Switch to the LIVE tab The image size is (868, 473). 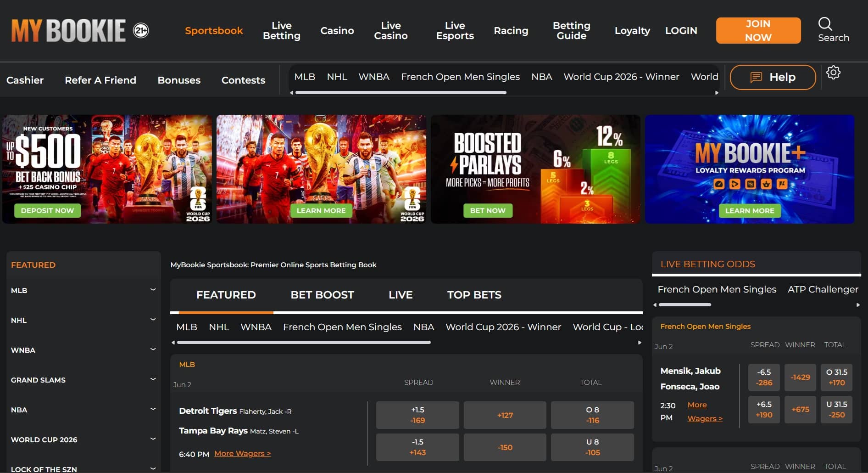point(401,295)
